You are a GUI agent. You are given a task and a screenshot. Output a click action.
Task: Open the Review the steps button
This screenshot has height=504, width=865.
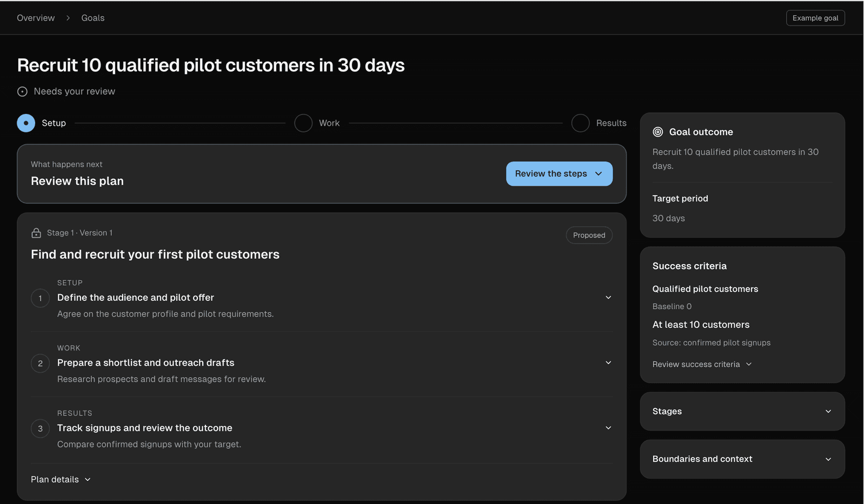tap(559, 173)
